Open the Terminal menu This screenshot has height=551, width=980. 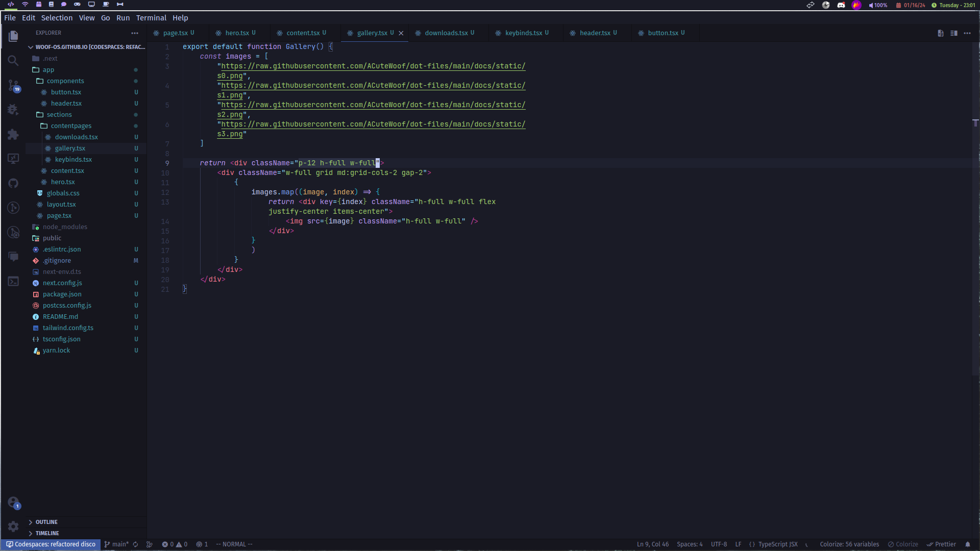tap(151, 18)
